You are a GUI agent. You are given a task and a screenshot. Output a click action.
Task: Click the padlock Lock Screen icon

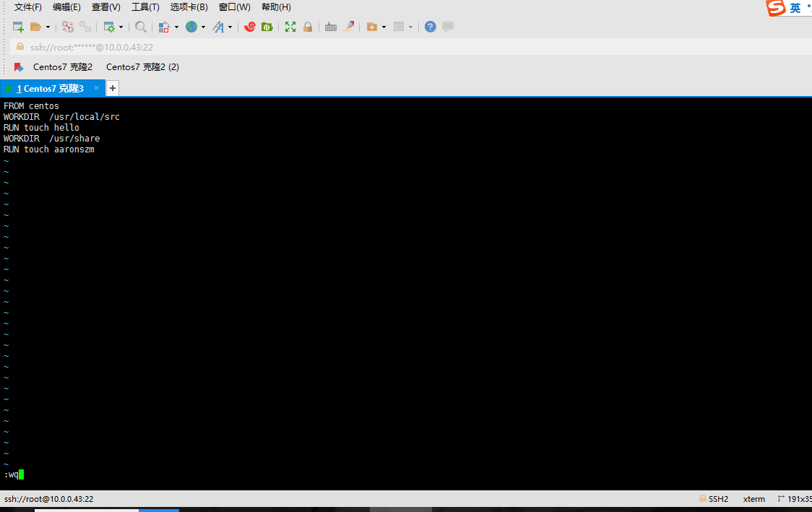(308, 27)
